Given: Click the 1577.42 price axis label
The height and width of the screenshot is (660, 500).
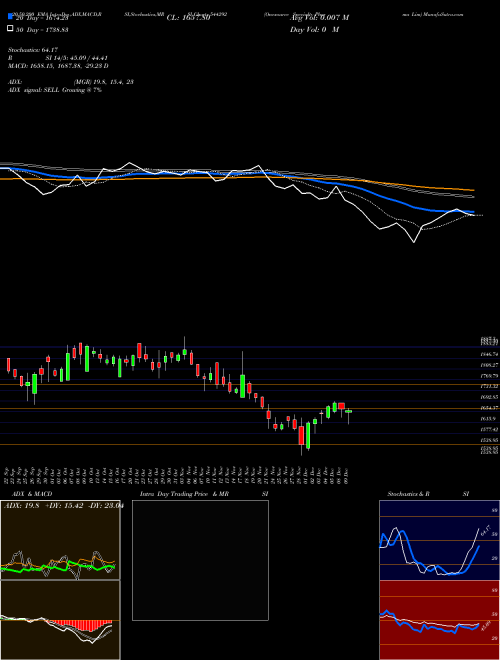Looking at the screenshot, I should (x=490, y=429).
